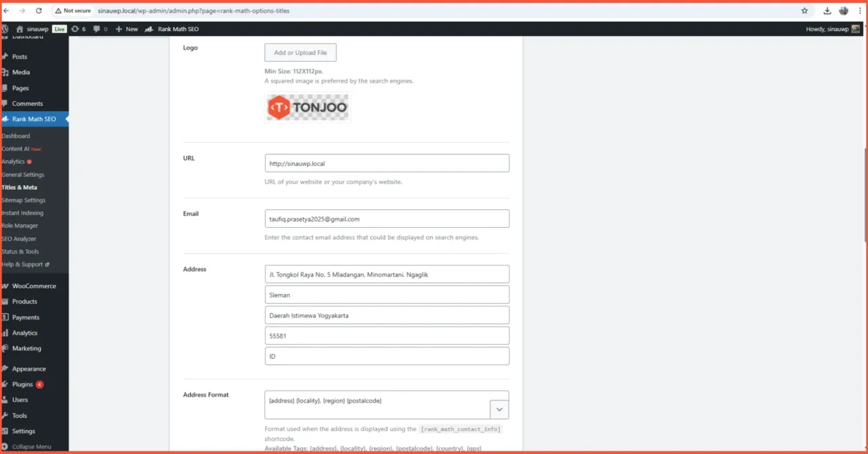
Task: Click the browser reload icon
Action: pyautogui.click(x=39, y=11)
